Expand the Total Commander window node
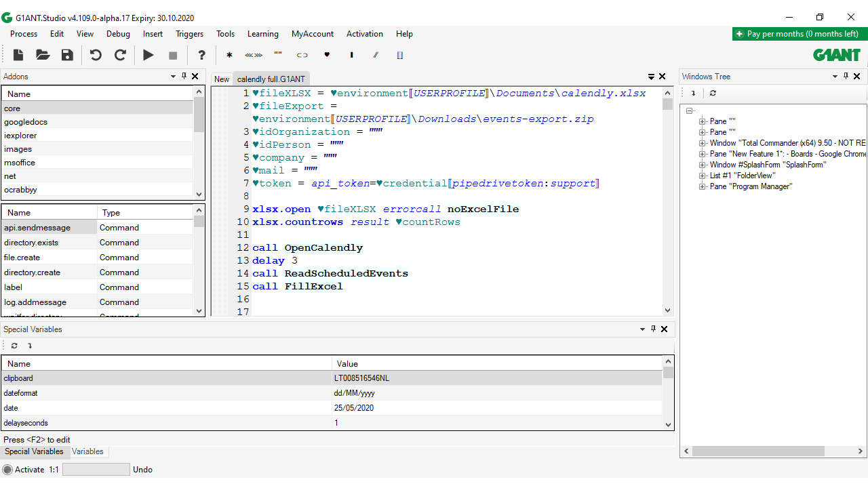This screenshot has height=488, width=868. click(x=703, y=143)
